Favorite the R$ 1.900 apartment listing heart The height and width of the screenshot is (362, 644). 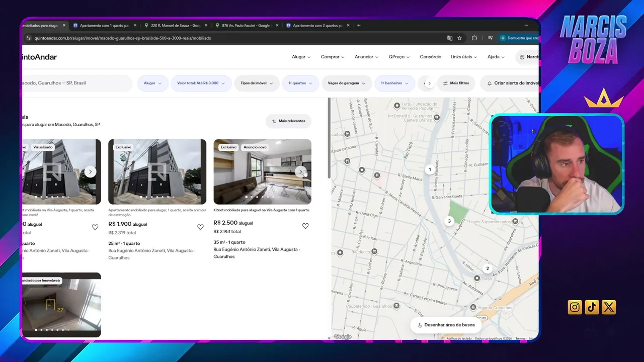pos(200,227)
